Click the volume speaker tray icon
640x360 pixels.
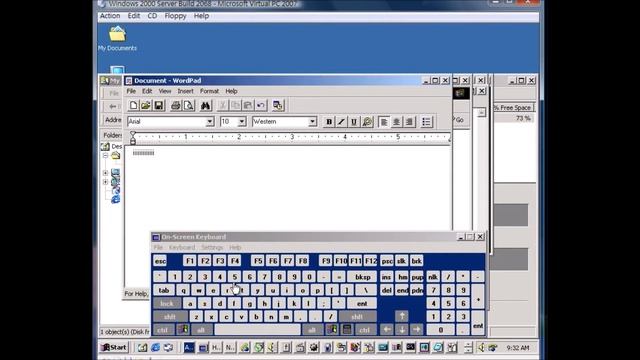click(x=481, y=348)
